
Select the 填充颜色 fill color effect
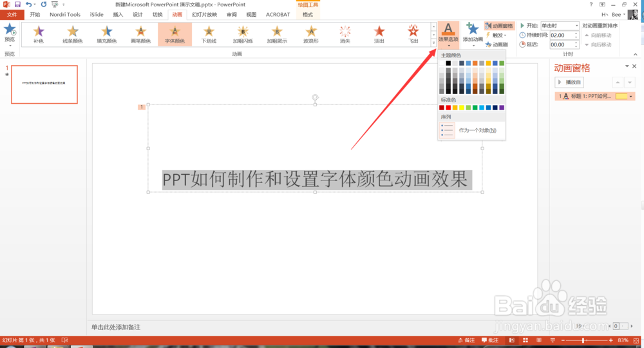pos(107,34)
